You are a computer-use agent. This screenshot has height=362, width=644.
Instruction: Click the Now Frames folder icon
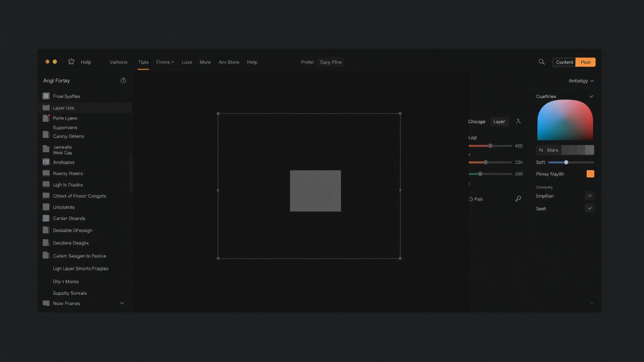coord(46,303)
